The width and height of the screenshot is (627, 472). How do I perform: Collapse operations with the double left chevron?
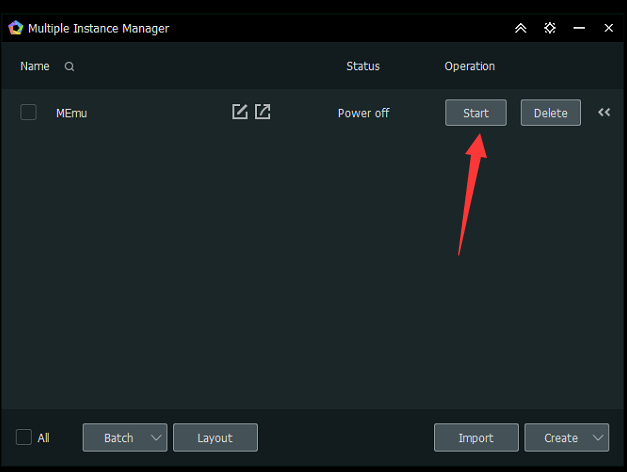point(604,113)
